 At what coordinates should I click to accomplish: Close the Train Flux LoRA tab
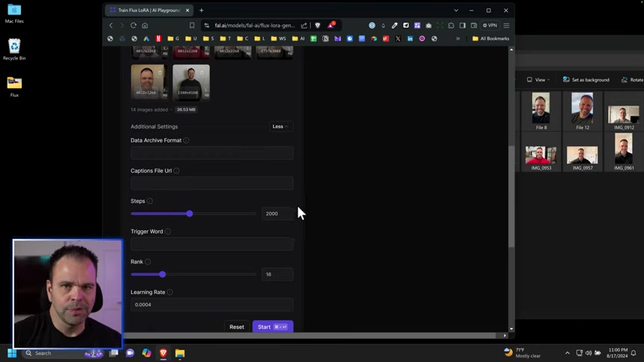point(187,11)
